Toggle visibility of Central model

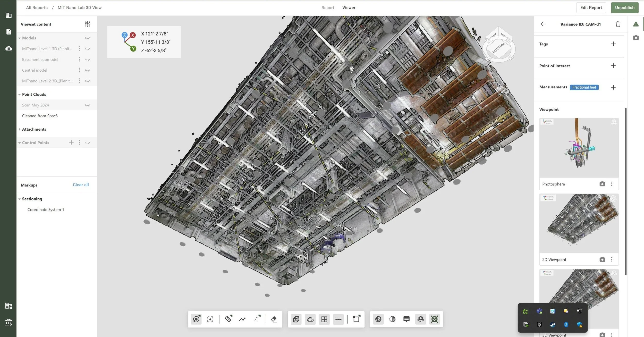[x=88, y=70]
